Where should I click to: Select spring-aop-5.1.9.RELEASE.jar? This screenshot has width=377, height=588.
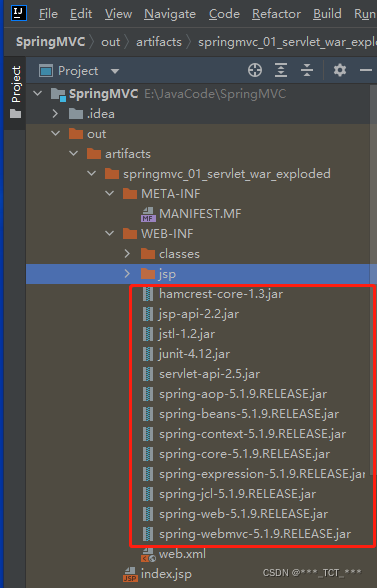(x=243, y=394)
